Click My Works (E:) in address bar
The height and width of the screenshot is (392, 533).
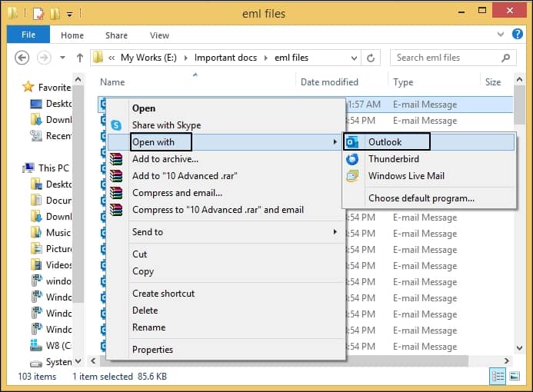[x=148, y=58]
